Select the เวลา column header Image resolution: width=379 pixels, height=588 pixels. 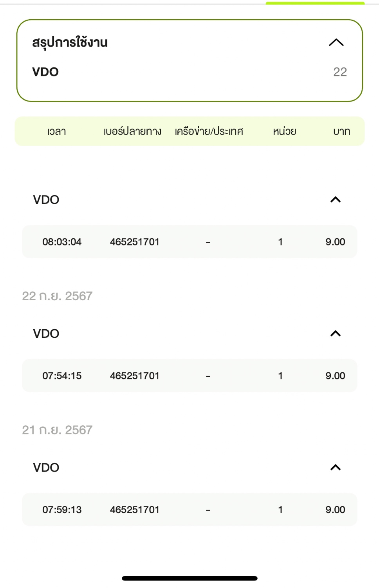pyautogui.click(x=56, y=131)
